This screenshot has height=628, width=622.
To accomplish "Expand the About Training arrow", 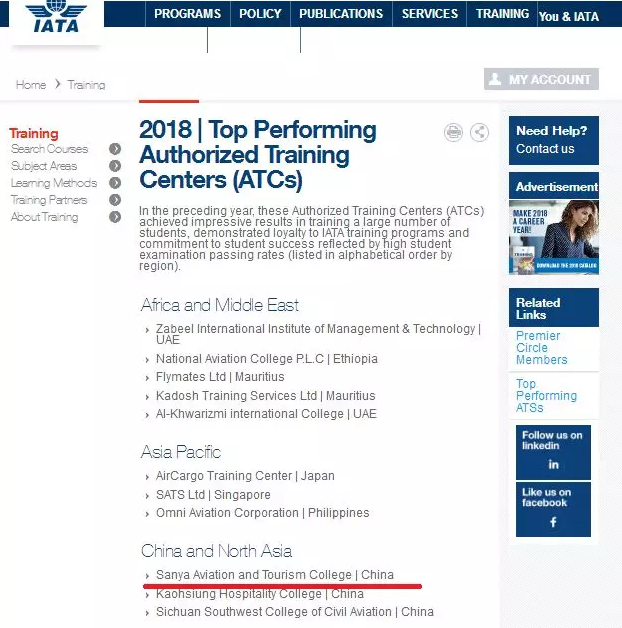I will [x=115, y=217].
